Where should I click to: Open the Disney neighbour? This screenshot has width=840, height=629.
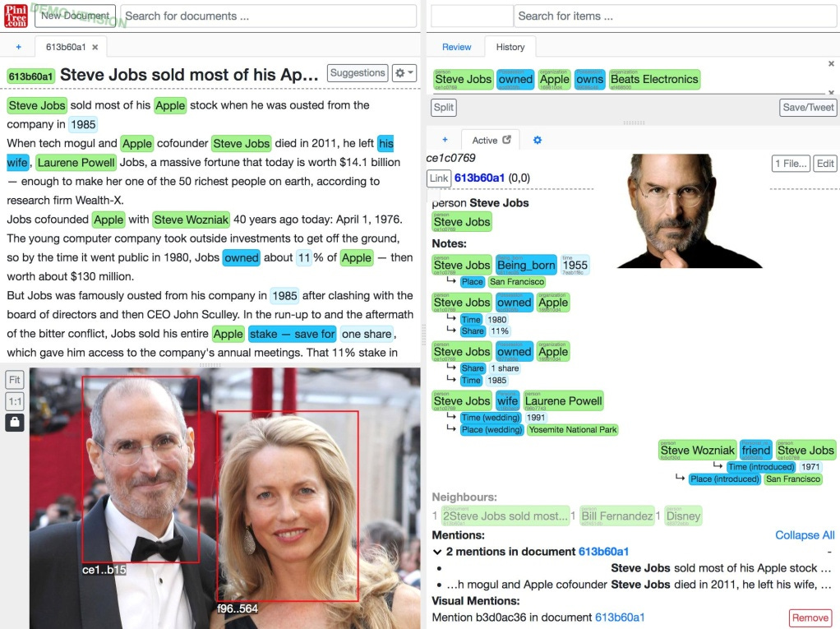pos(683,516)
